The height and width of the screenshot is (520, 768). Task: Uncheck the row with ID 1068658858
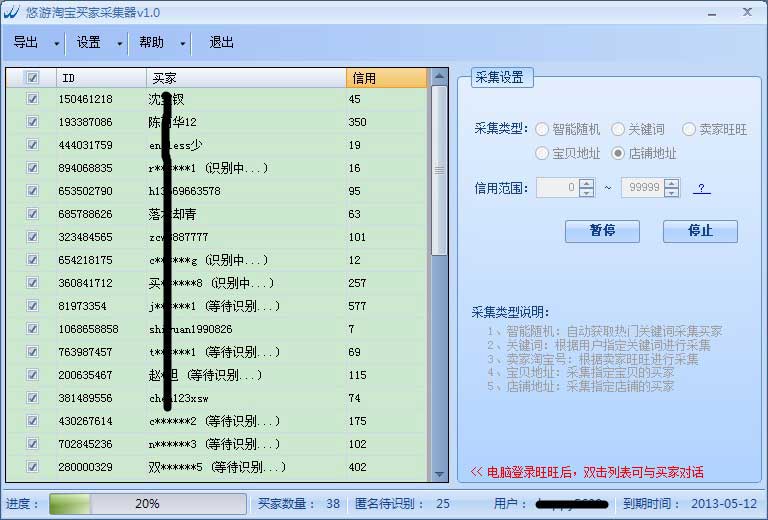(32, 329)
